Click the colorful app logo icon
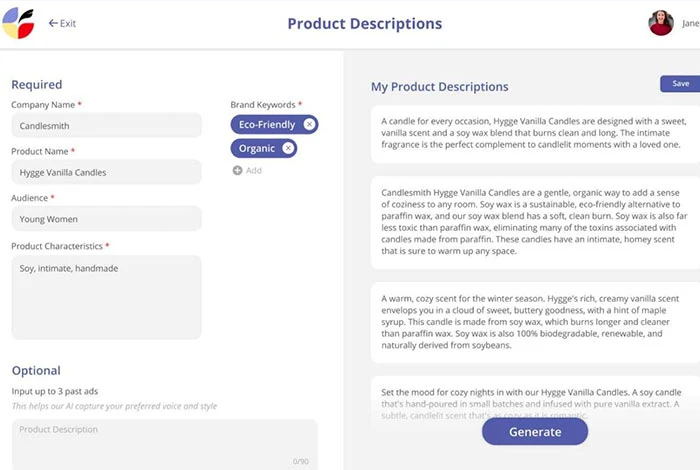The width and height of the screenshot is (700, 470). pyautogui.click(x=18, y=23)
